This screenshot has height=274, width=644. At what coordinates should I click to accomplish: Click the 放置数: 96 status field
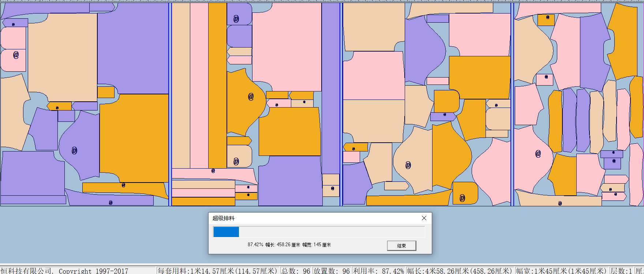point(332,271)
